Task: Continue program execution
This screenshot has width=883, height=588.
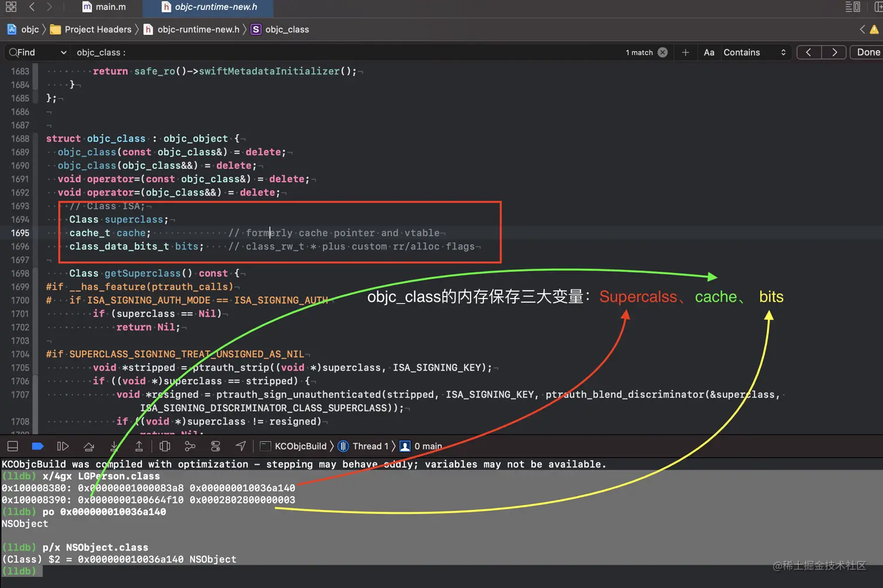Action: [63, 446]
